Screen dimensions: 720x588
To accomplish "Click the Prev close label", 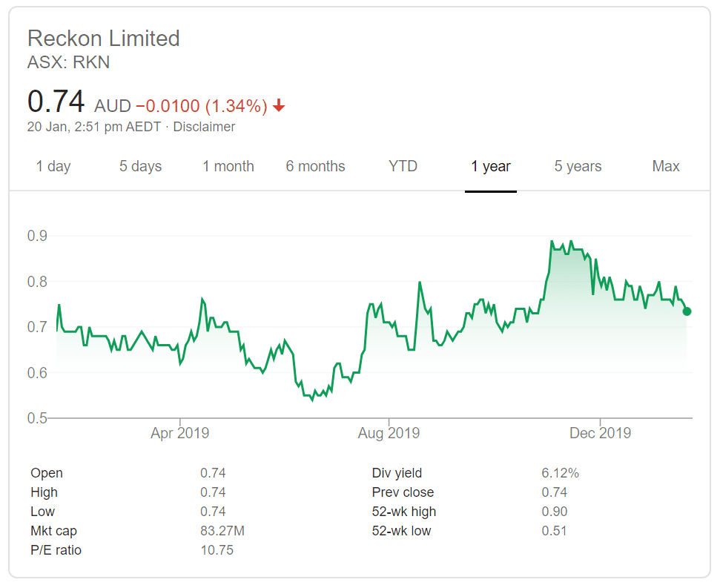I will 403,492.
